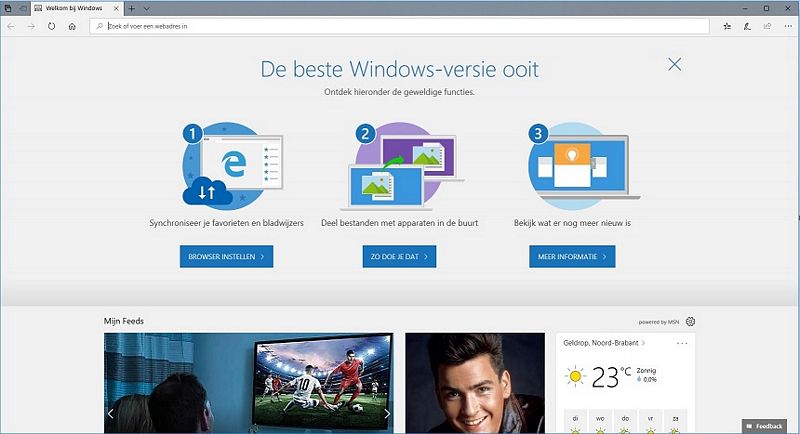Select 'za' forecast day
Screen dimensions: 800x434
[x=676, y=422]
